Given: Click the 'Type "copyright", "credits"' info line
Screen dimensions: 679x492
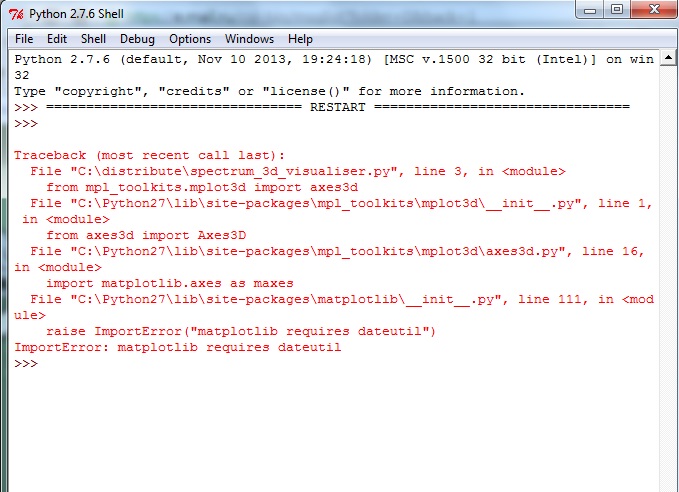Looking at the screenshot, I should (269, 91).
